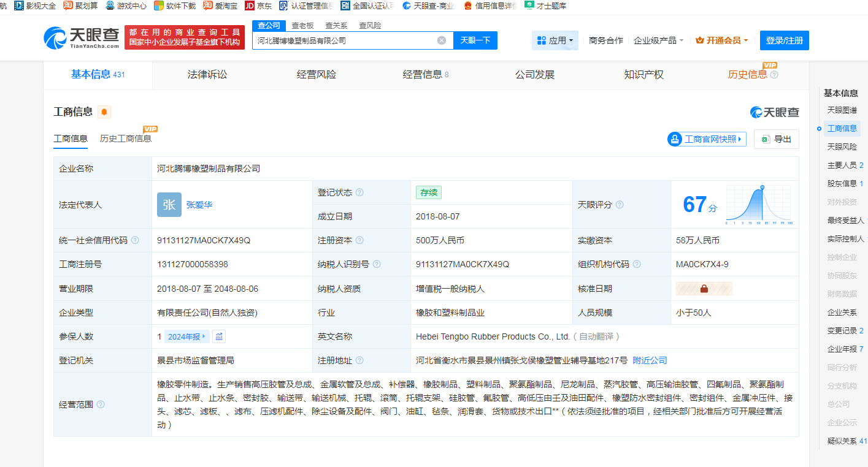Click the 登录/注册 button
Screen dimensions: 868x467
784,40
